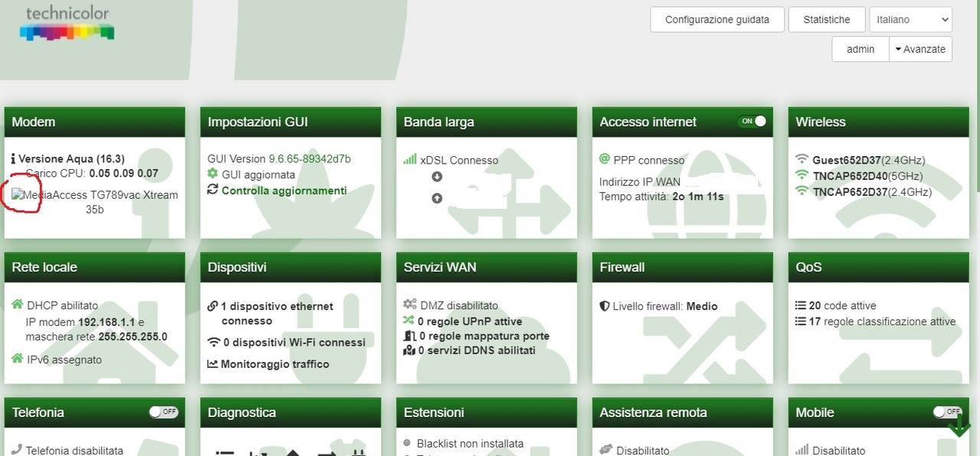Click the download arrow icon in Banda larga
The image size is (980, 456).
tap(437, 177)
